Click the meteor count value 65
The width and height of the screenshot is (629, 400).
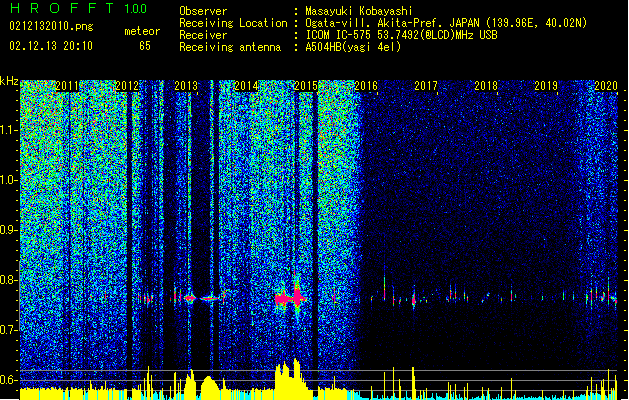point(145,46)
